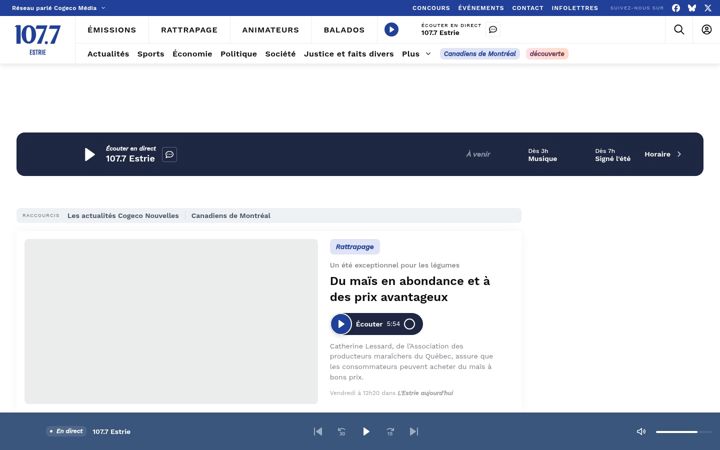Screen dimensions: 720x450
Task: Skip forward in bottom player
Action: click(390, 432)
